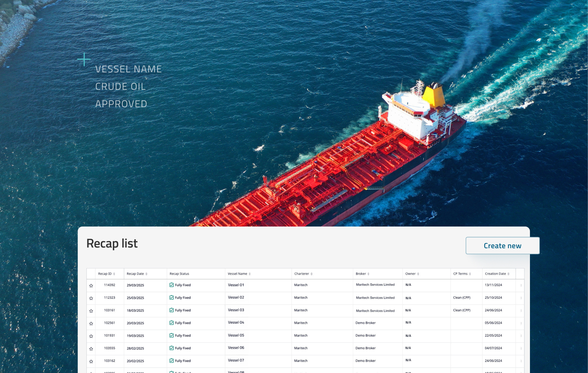The height and width of the screenshot is (373, 588).
Task: Click the Recap ID cell showing 102561
Action: (x=109, y=323)
